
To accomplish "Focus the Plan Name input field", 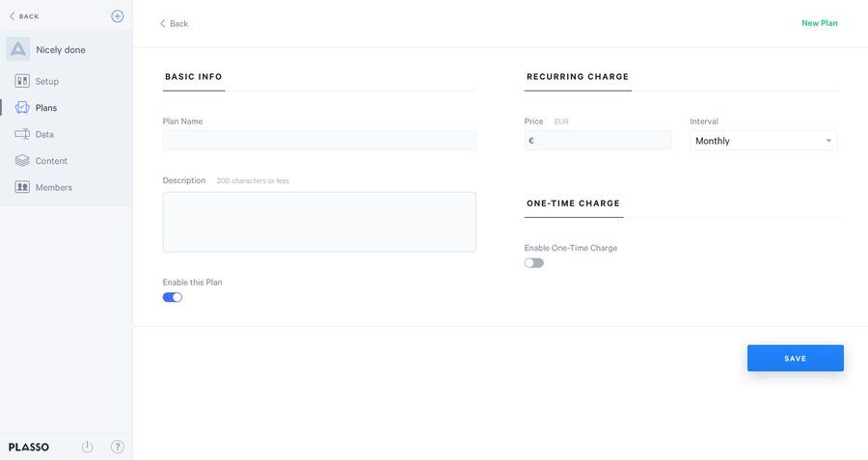I will click(x=319, y=141).
